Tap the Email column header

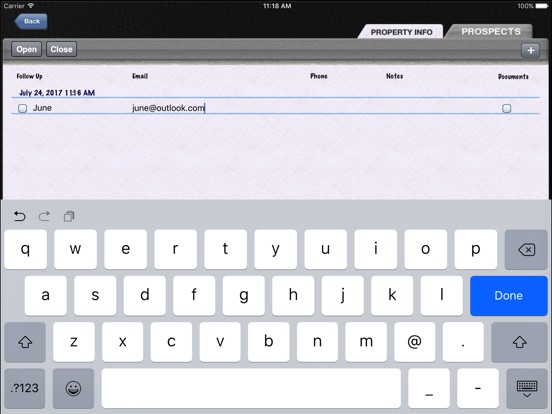[140, 76]
